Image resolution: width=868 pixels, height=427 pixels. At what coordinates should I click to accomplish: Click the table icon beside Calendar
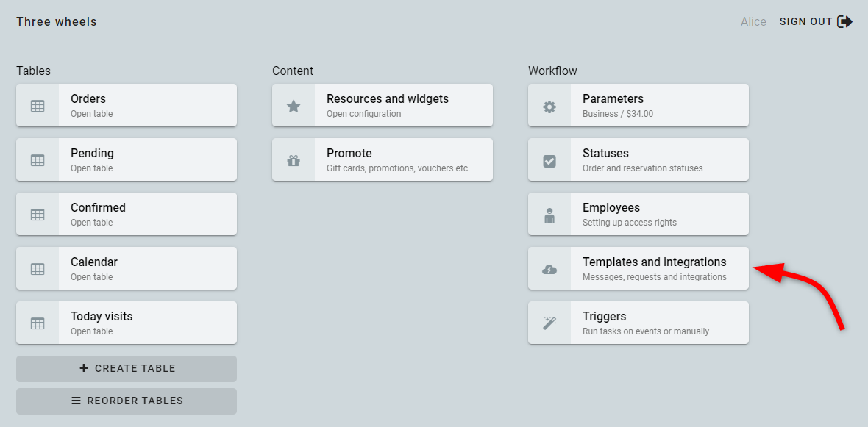click(38, 269)
